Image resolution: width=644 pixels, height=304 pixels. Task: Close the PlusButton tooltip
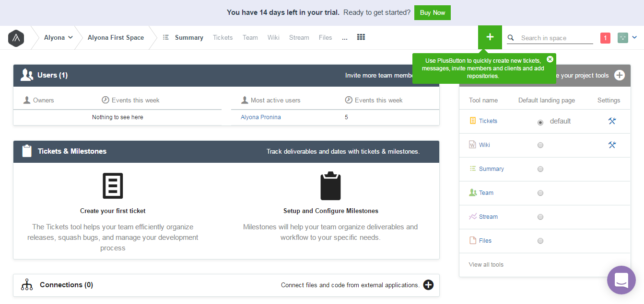pos(550,59)
